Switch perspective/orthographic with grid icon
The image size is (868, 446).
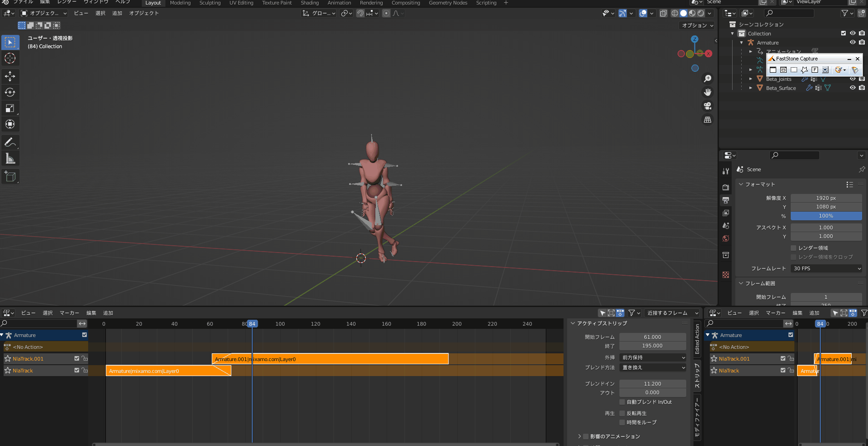click(708, 120)
